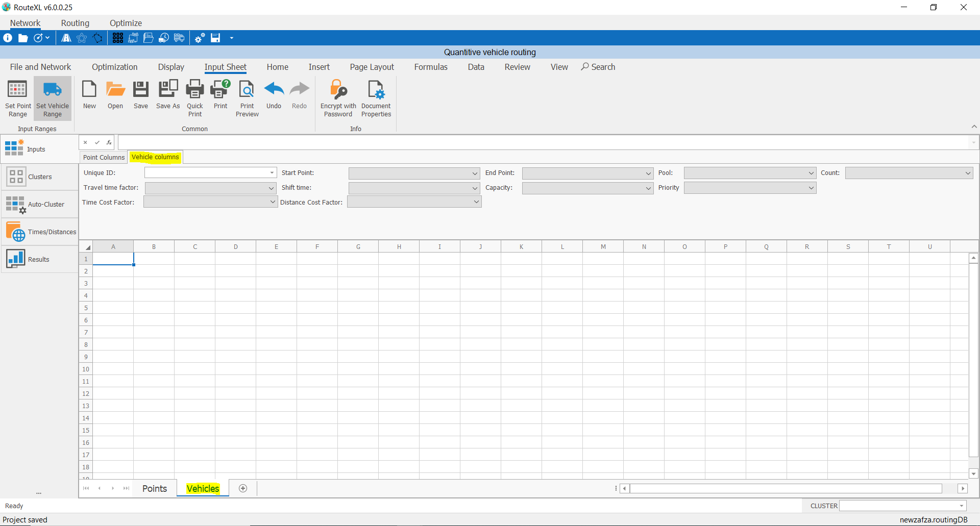Switch to File and Network tab
The image size is (980, 526).
click(x=40, y=67)
